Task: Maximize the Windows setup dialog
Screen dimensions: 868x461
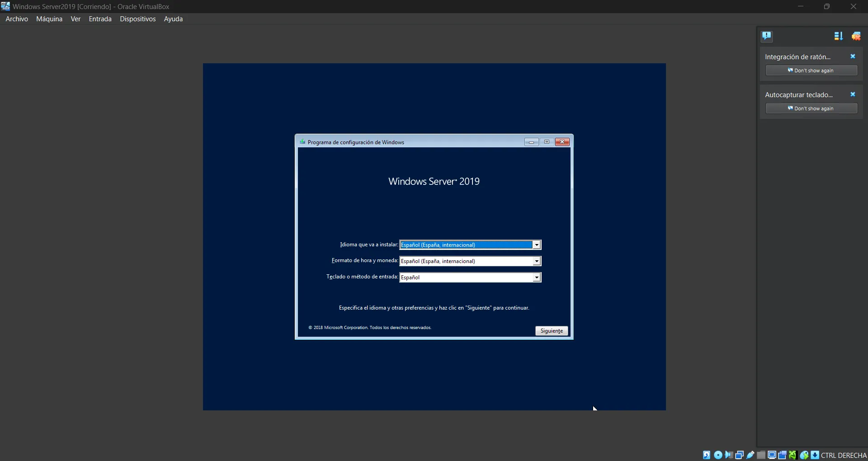Action: (x=547, y=142)
